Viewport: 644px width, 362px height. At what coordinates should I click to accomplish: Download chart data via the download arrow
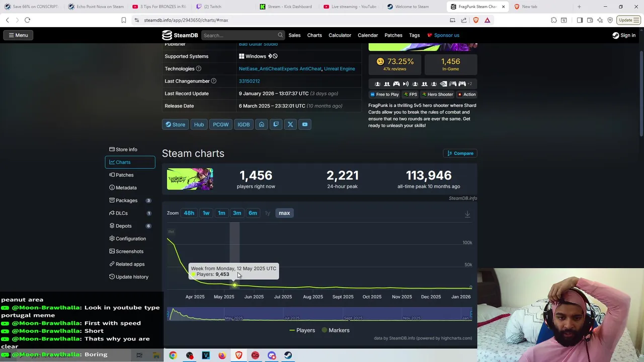467,214
